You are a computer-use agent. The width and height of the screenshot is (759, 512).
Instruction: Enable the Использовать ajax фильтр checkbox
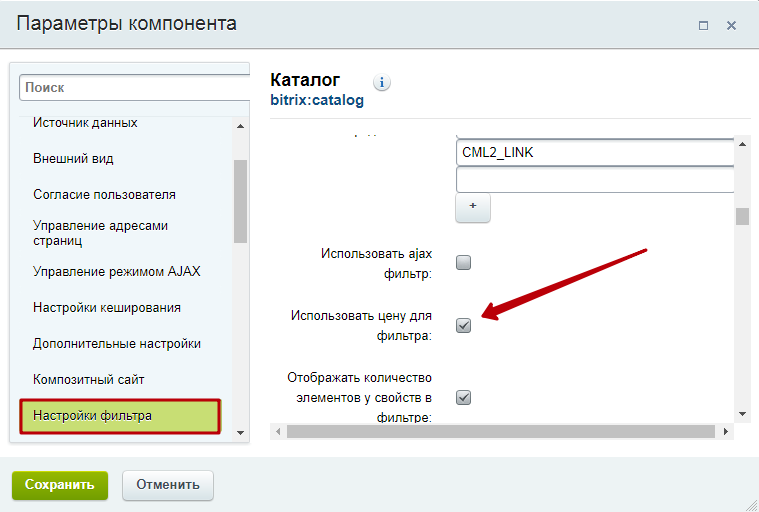[463, 262]
